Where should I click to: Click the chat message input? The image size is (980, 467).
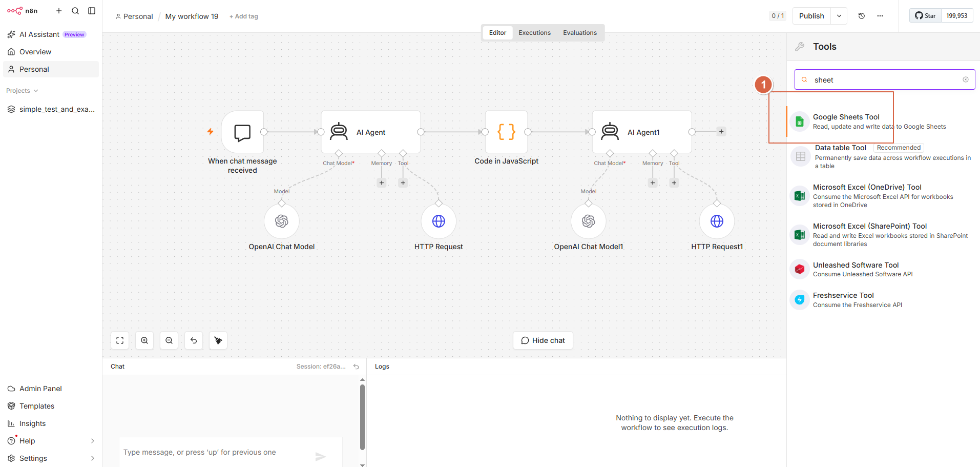(x=215, y=452)
